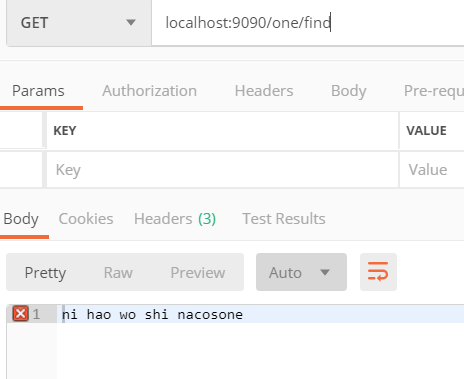This screenshot has height=379, width=464.
Task: Open the Pre-request Script tab
Action: pos(434,91)
